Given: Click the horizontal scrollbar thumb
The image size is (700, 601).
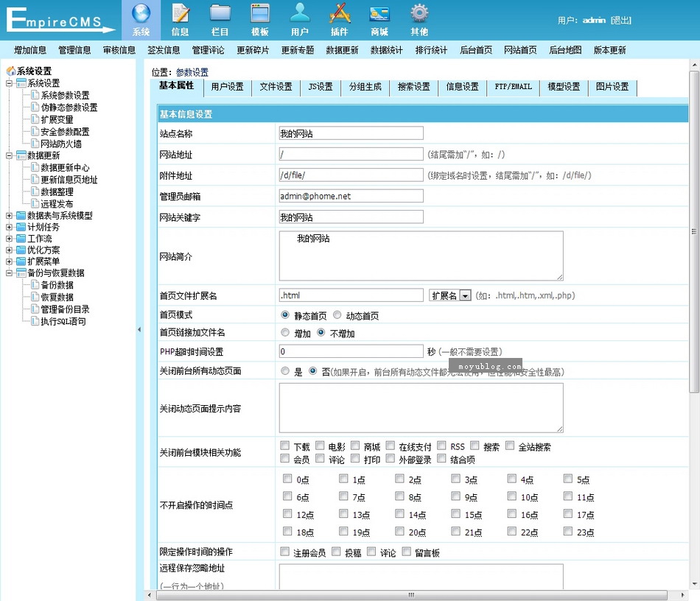Looking at the screenshot, I should click(411, 595).
